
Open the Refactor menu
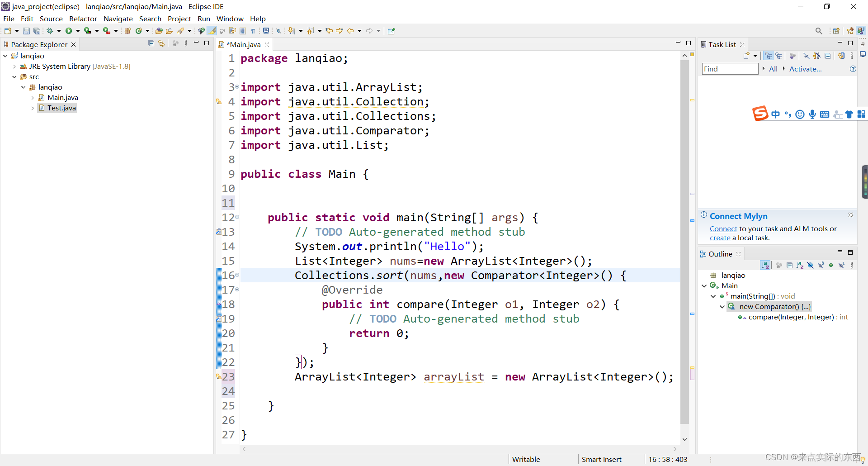pyautogui.click(x=83, y=19)
